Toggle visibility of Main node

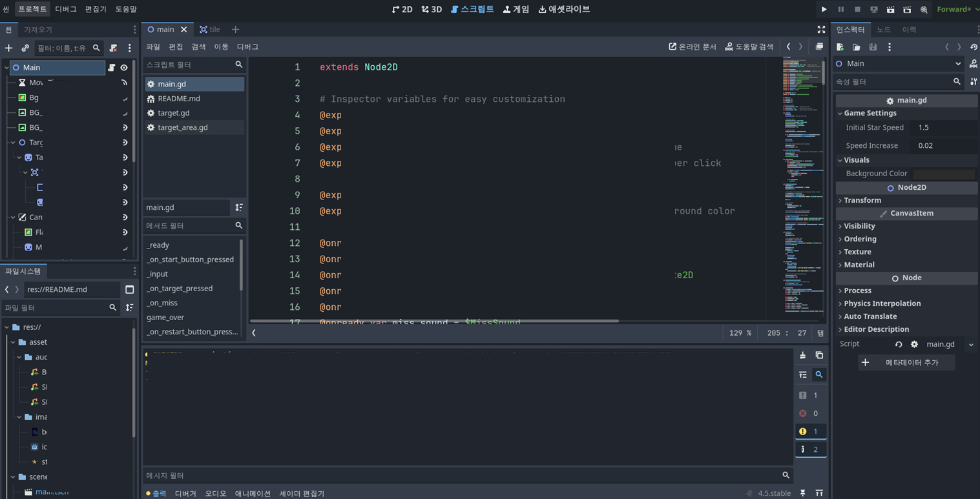tap(124, 67)
